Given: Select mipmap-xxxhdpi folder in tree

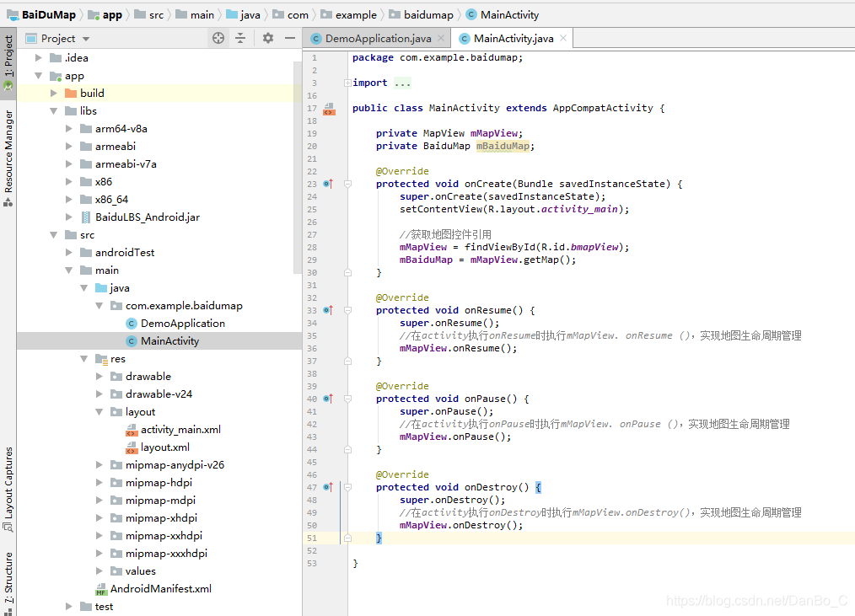Looking at the screenshot, I should point(166,554).
